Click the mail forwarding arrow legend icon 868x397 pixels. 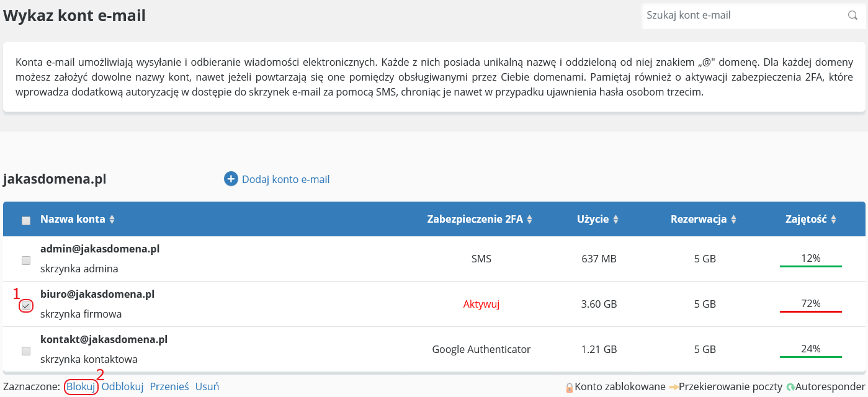tap(673, 387)
